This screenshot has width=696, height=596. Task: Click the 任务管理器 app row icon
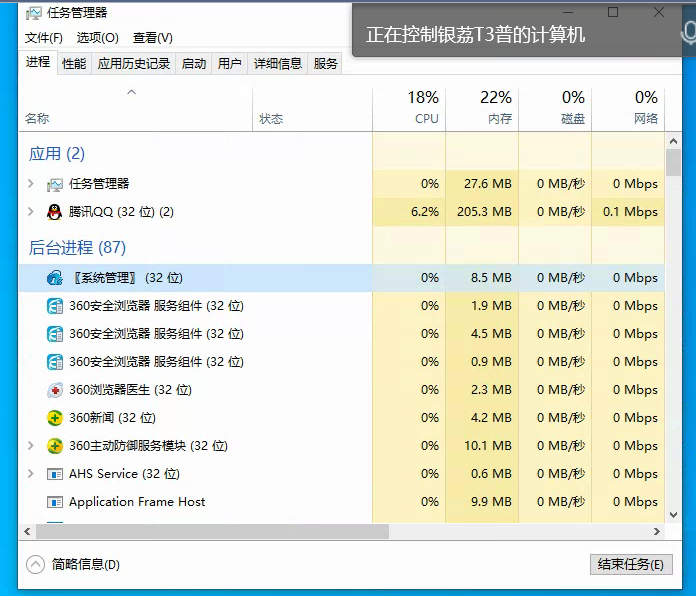pyautogui.click(x=55, y=184)
